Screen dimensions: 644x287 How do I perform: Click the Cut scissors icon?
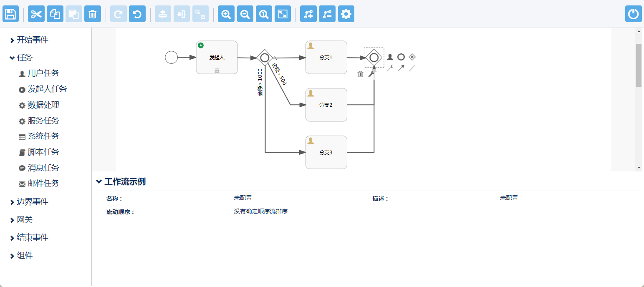36,14
